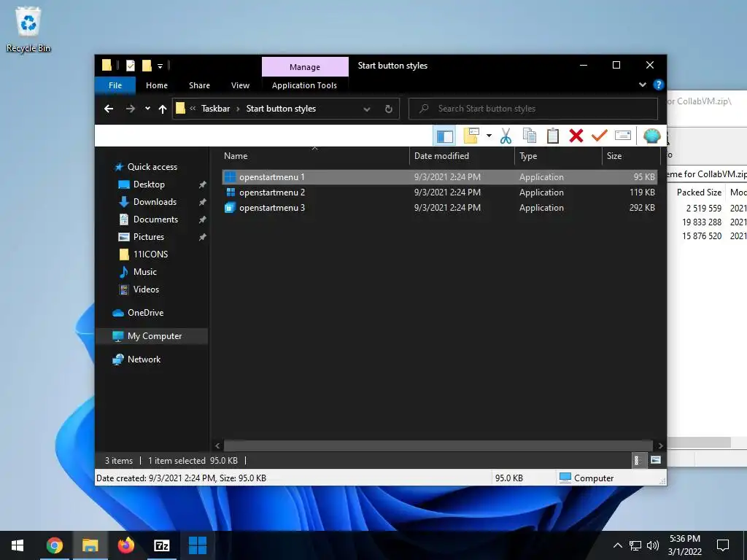Open Desktop in navigation pane
The image size is (747, 560).
[149, 184]
